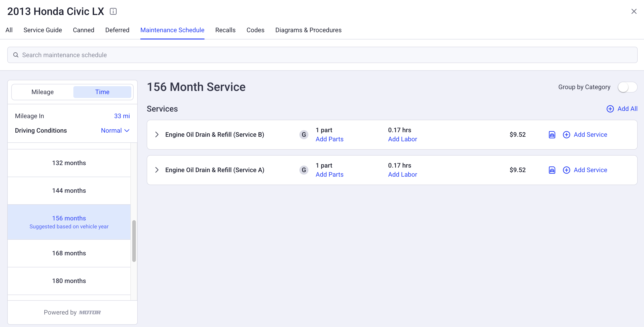Click the interval list scrollbar thumb
Viewport: 644px width, 327px height.
click(134, 241)
